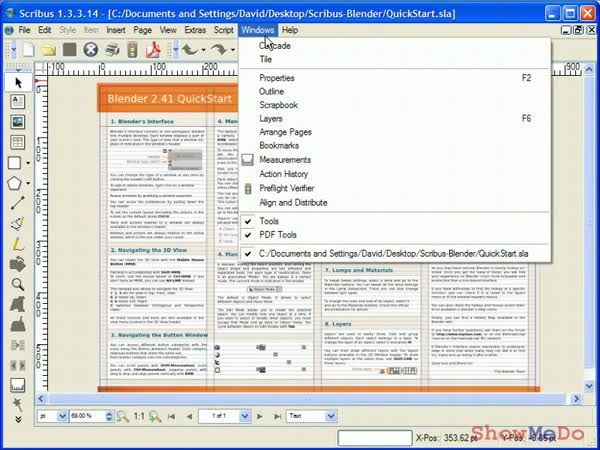The height and width of the screenshot is (450, 600).
Task: Expand the shape tool options arrow
Action: pos(30,163)
